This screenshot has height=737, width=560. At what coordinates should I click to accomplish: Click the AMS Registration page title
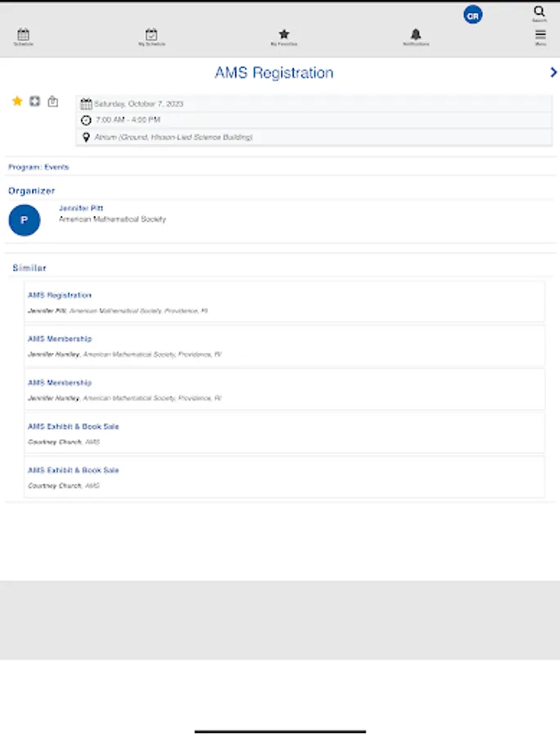pyautogui.click(x=274, y=73)
